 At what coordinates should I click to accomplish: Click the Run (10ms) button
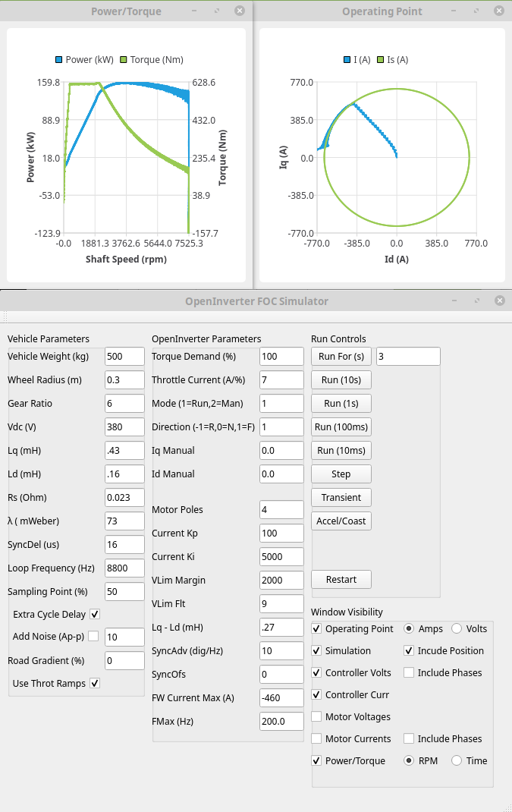341,451
